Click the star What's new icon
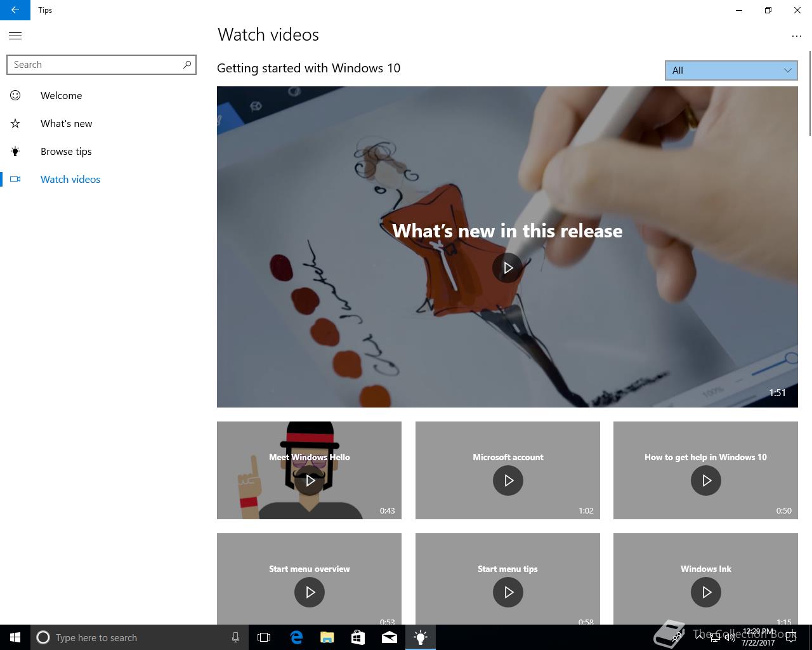The image size is (812, 650). point(15,123)
